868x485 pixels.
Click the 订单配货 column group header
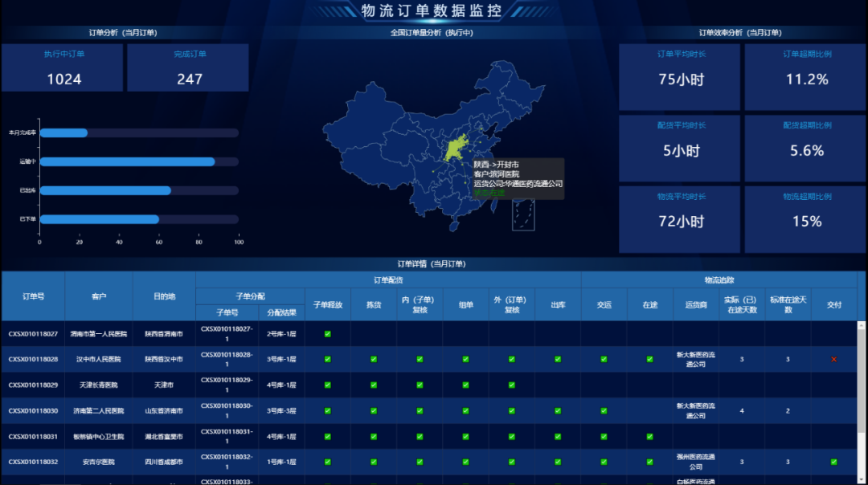pos(388,279)
